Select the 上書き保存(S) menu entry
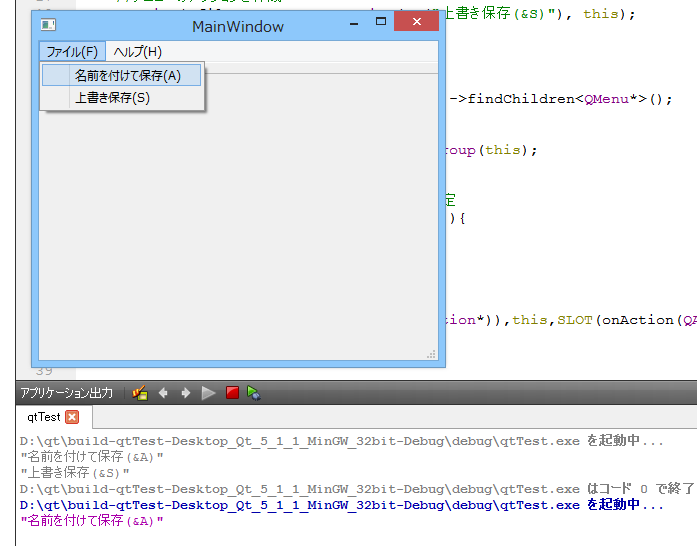This screenshot has width=697, height=546. 121,97
